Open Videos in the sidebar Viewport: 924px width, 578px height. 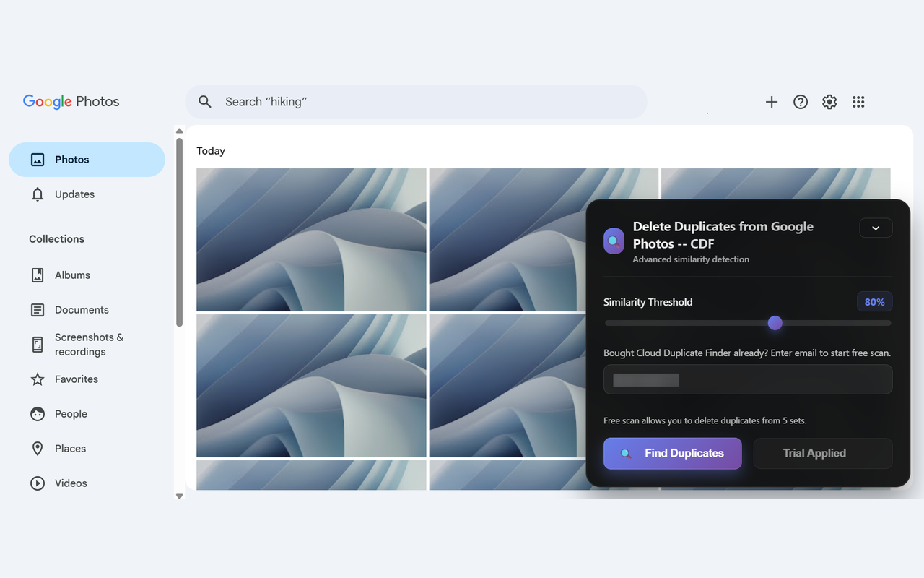[87, 483]
